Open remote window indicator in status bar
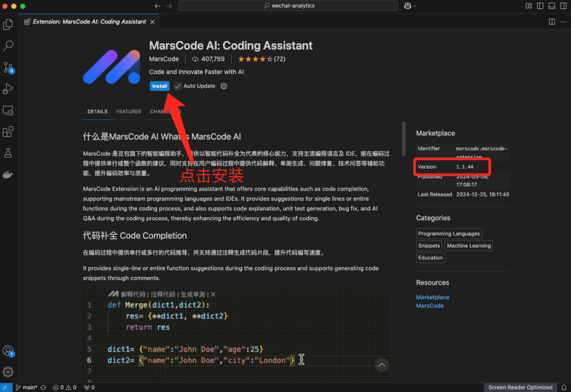Screen dimensions: 571x392 [5, 387]
